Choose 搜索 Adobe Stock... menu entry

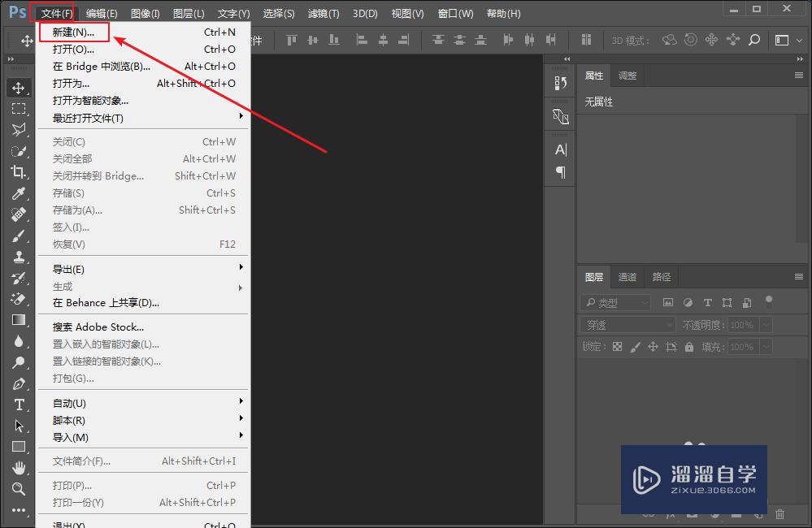tap(98, 327)
